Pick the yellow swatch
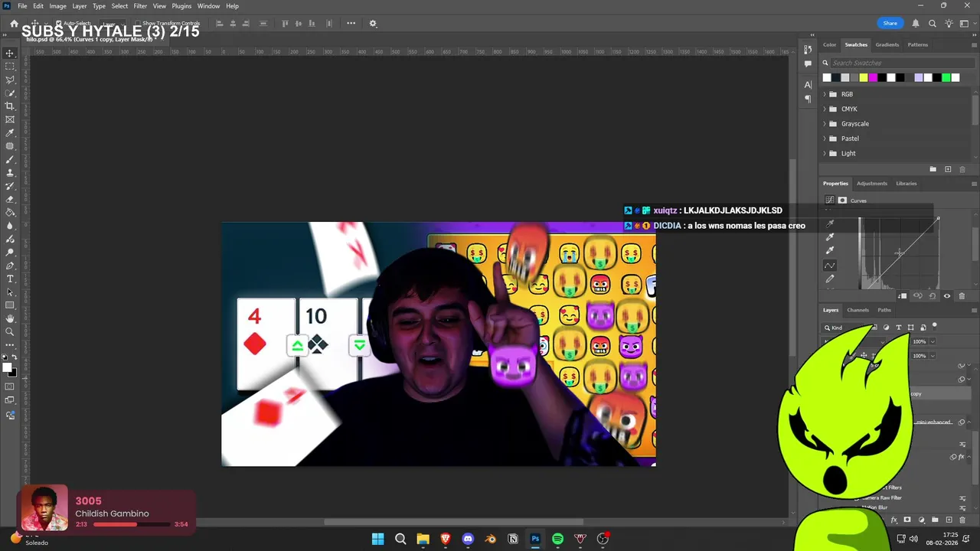 point(864,78)
